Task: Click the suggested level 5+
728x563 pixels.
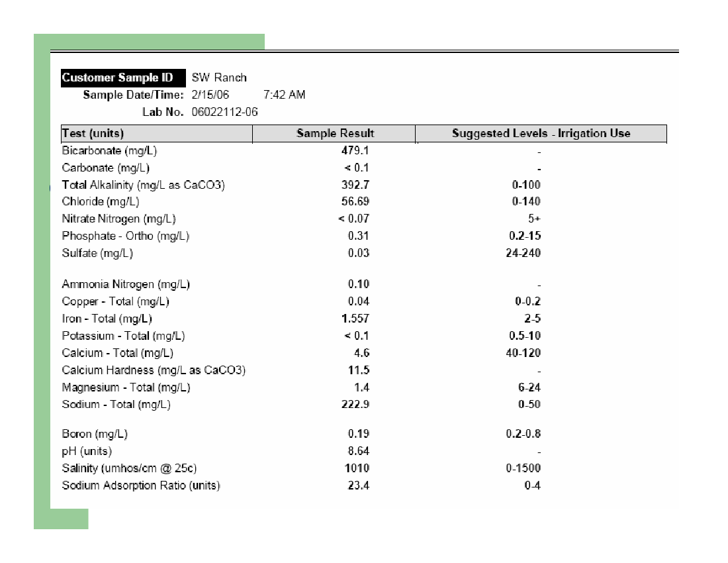Action: pyautogui.click(x=534, y=219)
